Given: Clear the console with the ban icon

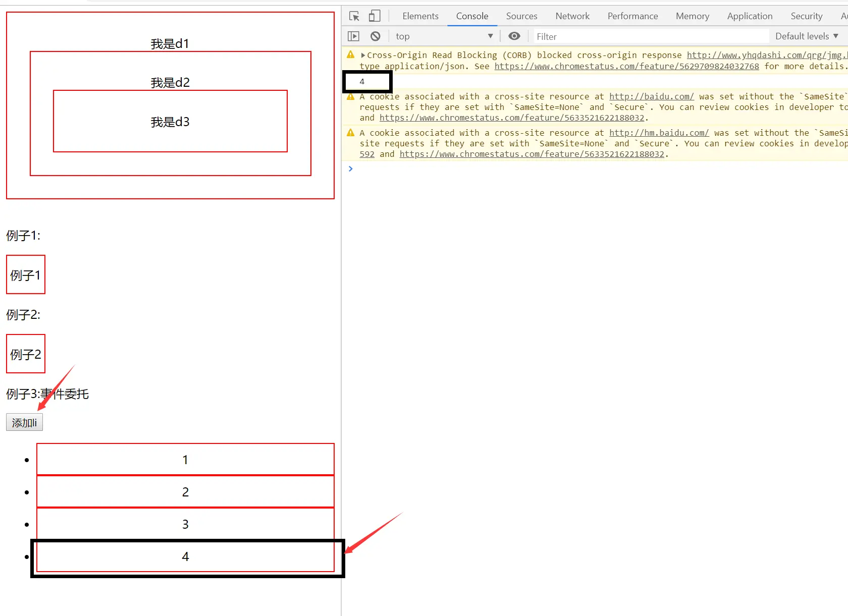Looking at the screenshot, I should coord(375,36).
